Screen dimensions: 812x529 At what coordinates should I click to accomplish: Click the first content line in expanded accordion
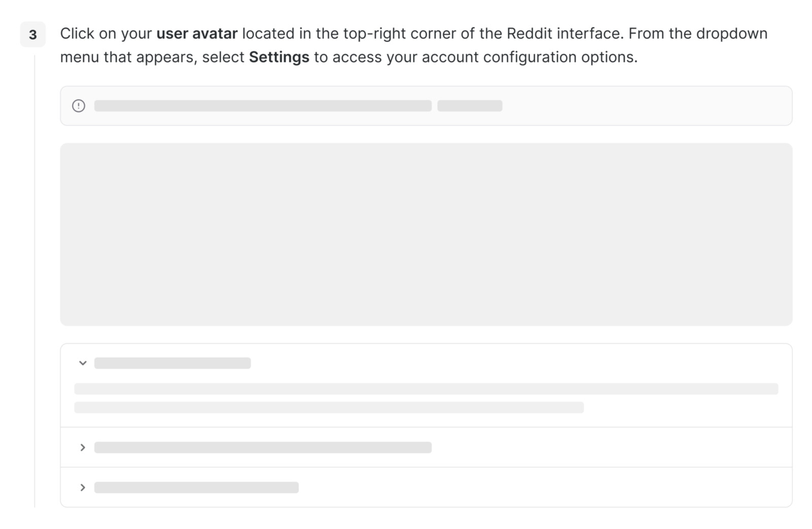[x=426, y=389]
